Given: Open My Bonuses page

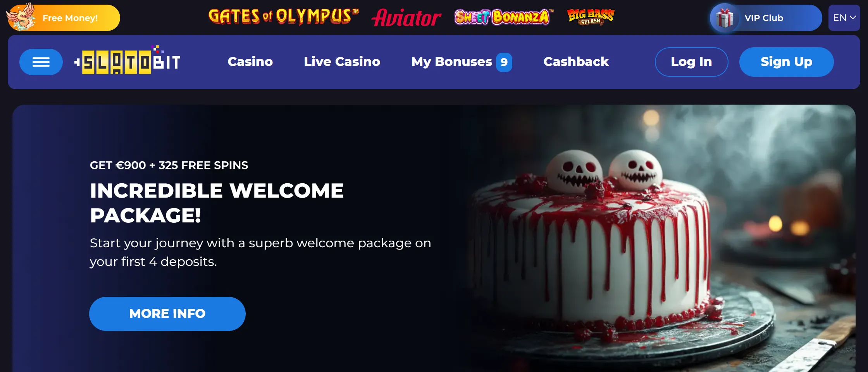Looking at the screenshot, I should pos(451,62).
